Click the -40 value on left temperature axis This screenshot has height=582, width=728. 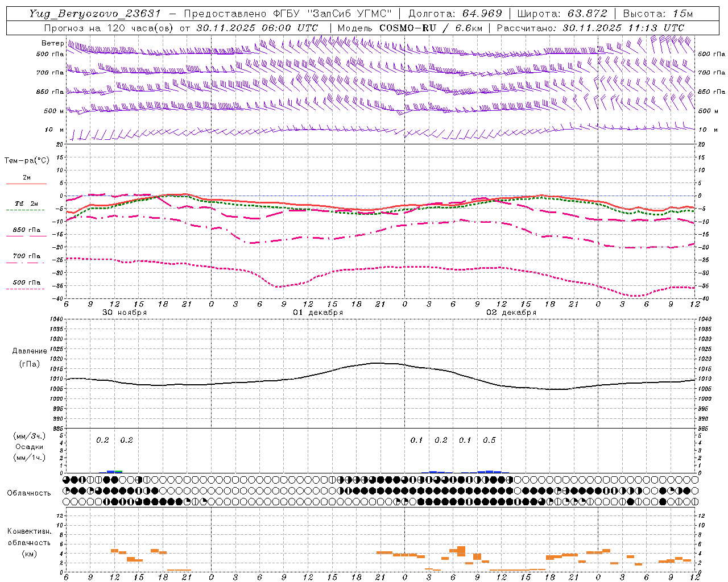59,299
